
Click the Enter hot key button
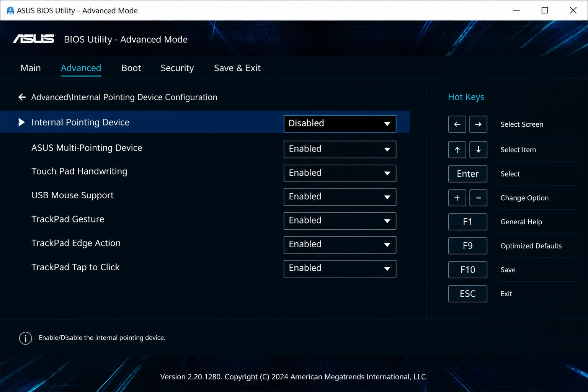(467, 174)
